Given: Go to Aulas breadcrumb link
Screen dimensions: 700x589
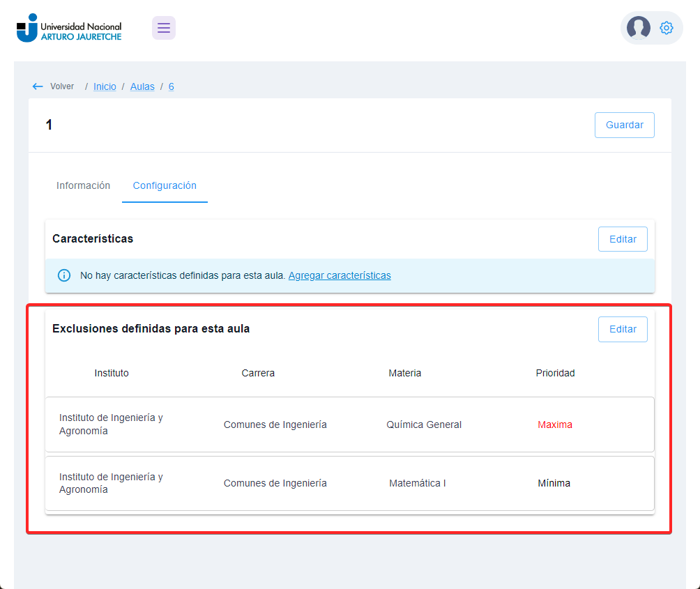Looking at the screenshot, I should [142, 86].
